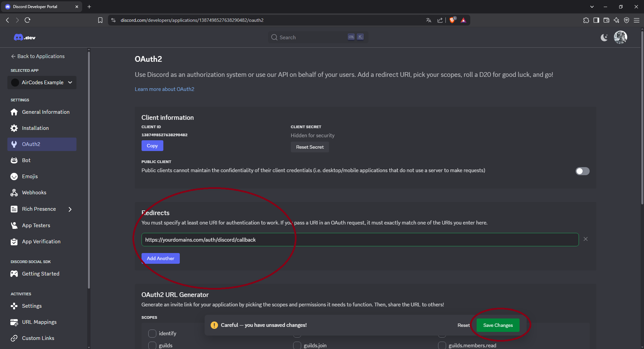The width and height of the screenshot is (644, 349).
Task: Open the AirCodes Example app dropdown
Action: (42, 83)
